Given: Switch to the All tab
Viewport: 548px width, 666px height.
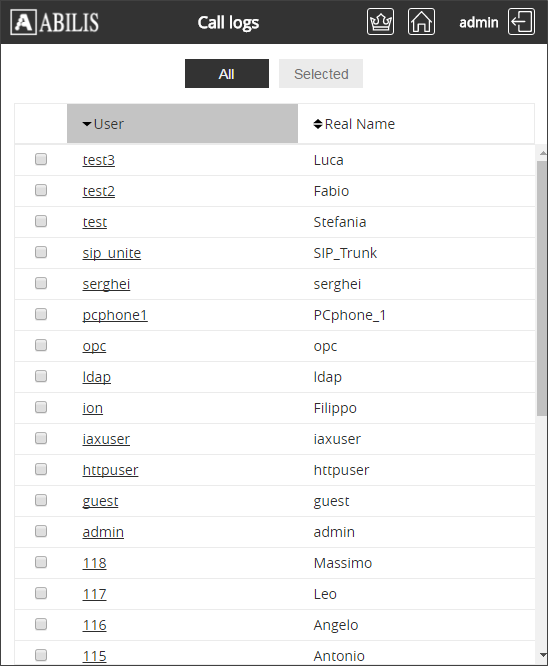Looking at the screenshot, I should [x=227, y=73].
